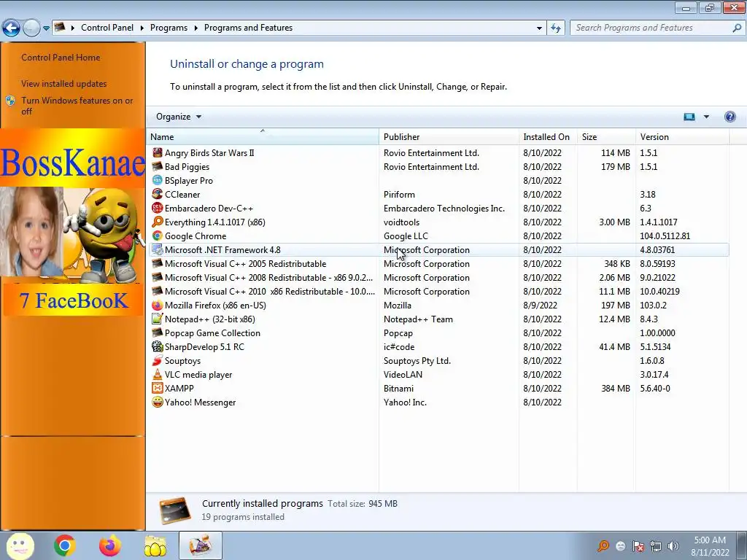Click version 104.0.5112.81 of Google Chrome
The height and width of the screenshot is (560, 747).
tap(665, 236)
